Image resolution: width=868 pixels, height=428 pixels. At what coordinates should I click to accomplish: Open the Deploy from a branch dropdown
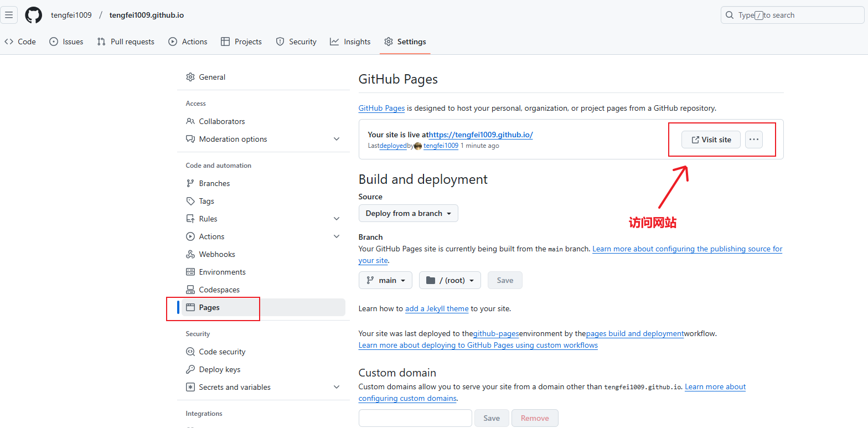409,213
